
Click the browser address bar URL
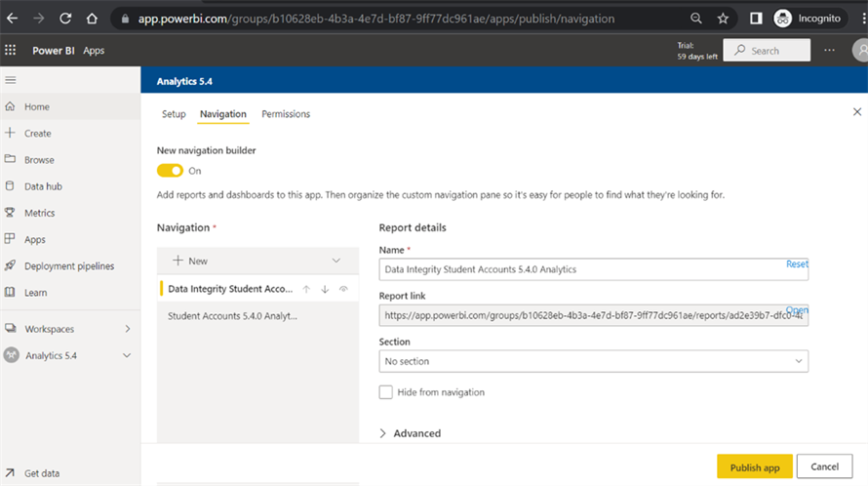click(376, 19)
